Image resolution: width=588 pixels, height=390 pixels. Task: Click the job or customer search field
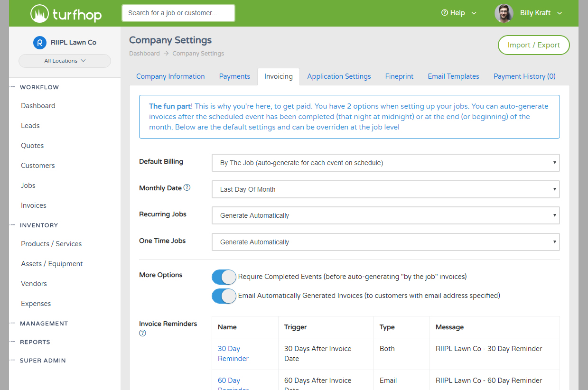coord(178,13)
